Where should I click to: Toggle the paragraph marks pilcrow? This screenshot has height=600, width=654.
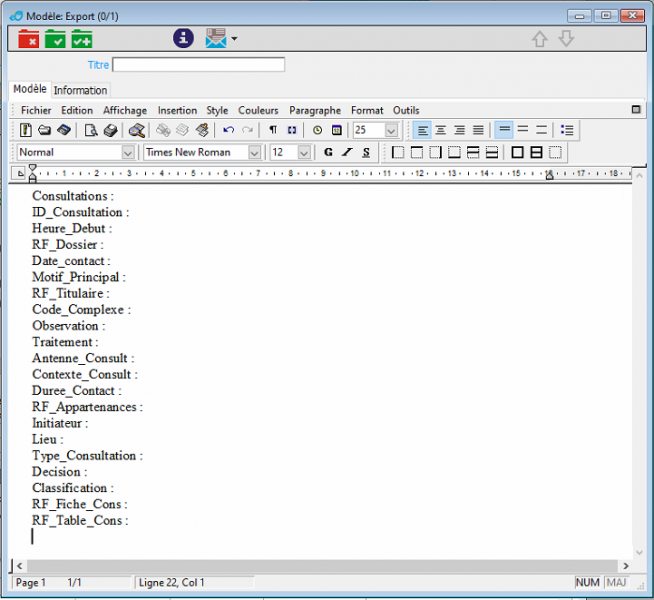[x=273, y=130]
